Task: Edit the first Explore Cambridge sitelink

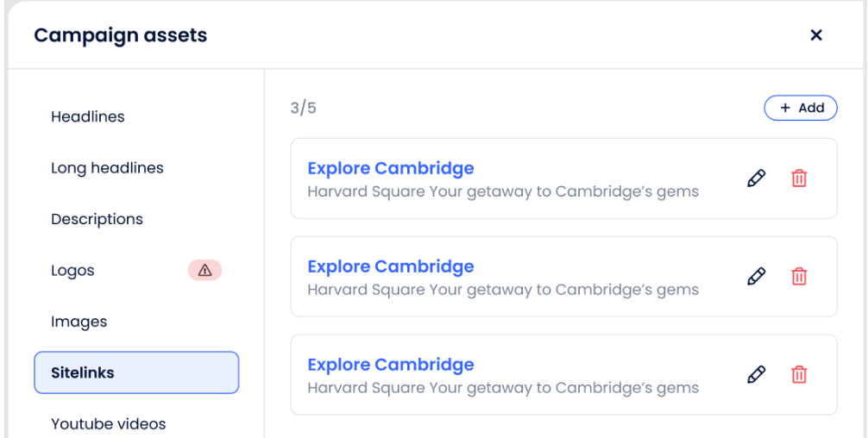Action: tap(756, 178)
